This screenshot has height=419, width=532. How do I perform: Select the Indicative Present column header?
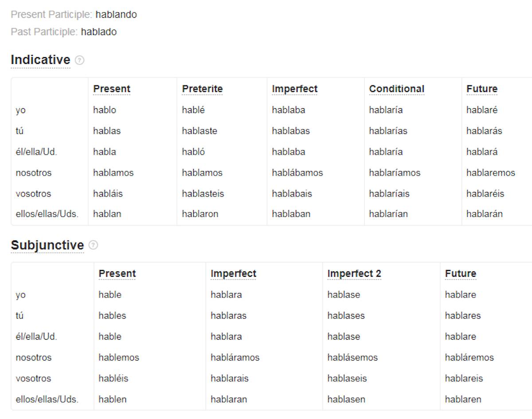pos(112,89)
